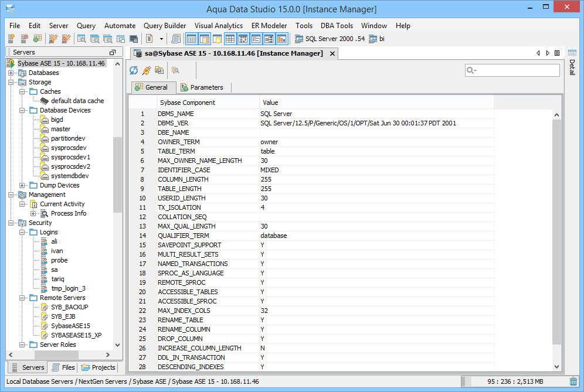
Task: Collapse the Database Devices folder
Action: click(22, 110)
